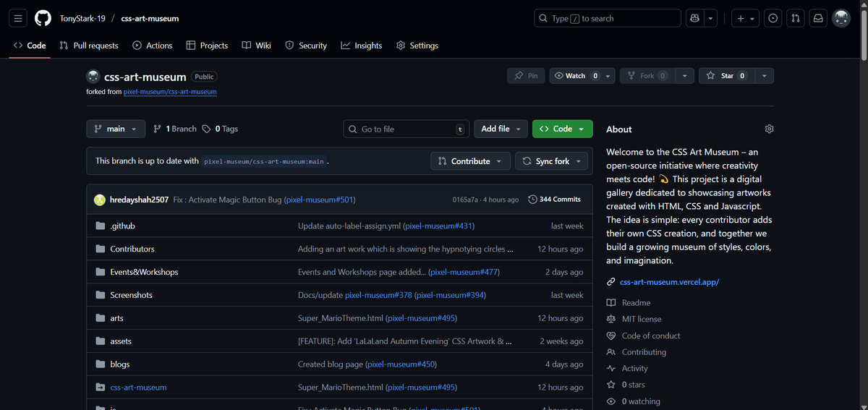
Task: Open the 1 Branch link
Action: (175, 129)
